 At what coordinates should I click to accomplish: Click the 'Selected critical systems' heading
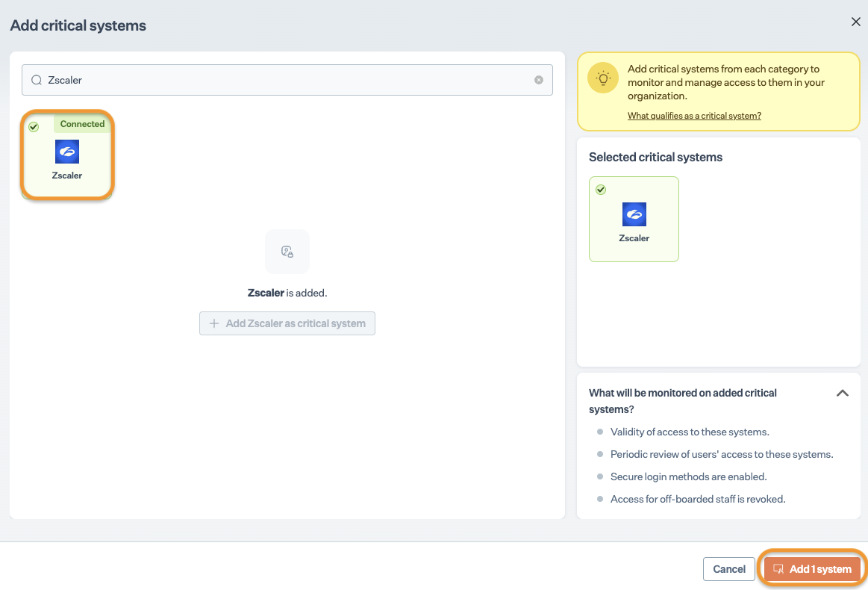click(x=655, y=158)
